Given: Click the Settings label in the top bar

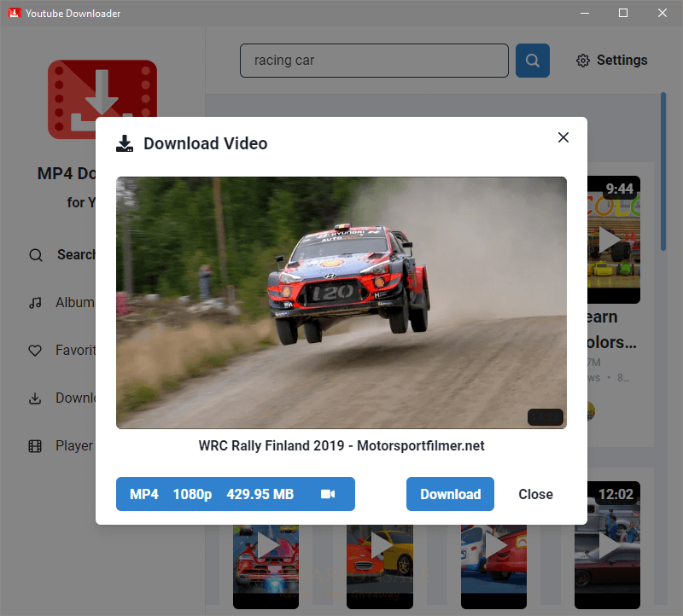Looking at the screenshot, I should pyautogui.click(x=622, y=60).
